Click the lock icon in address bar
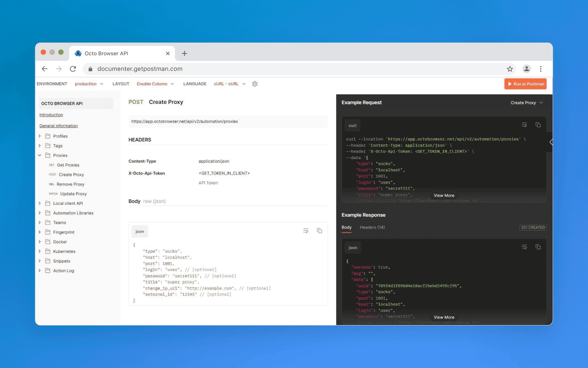588x368 pixels. pyautogui.click(x=90, y=69)
